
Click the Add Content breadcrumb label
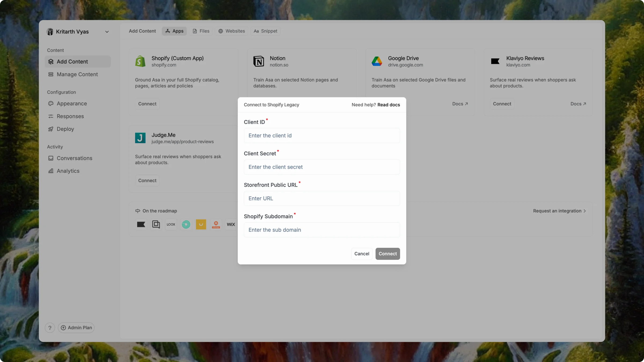[x=142, y=31]
